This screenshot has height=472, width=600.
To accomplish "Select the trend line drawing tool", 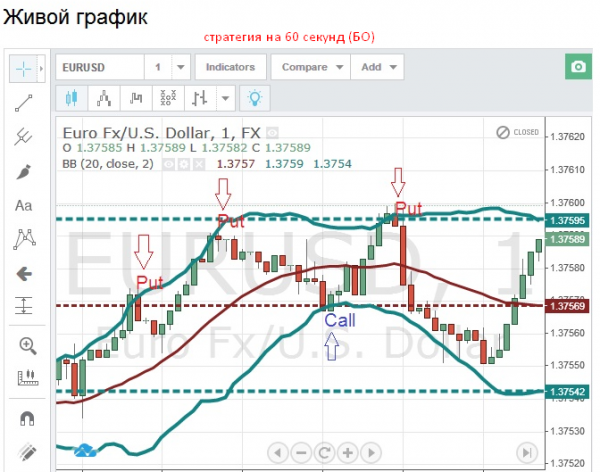I will (x=25, y=101).
